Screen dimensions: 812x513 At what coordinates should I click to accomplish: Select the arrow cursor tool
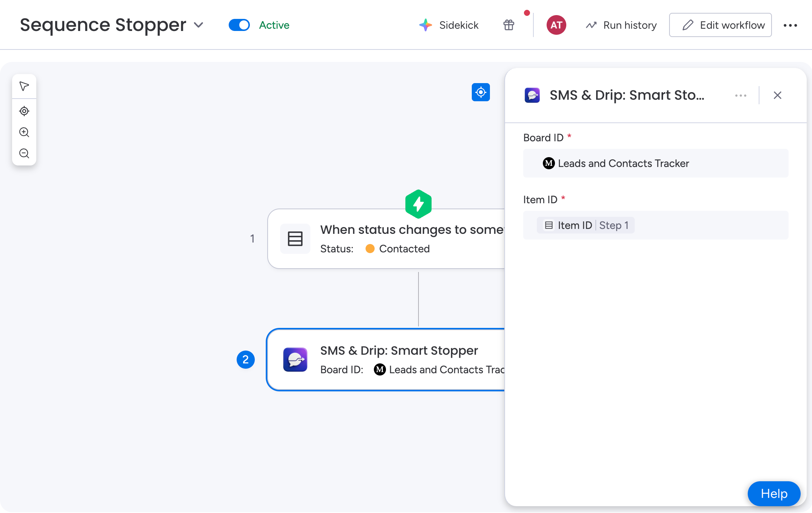(x=24, y=86)
